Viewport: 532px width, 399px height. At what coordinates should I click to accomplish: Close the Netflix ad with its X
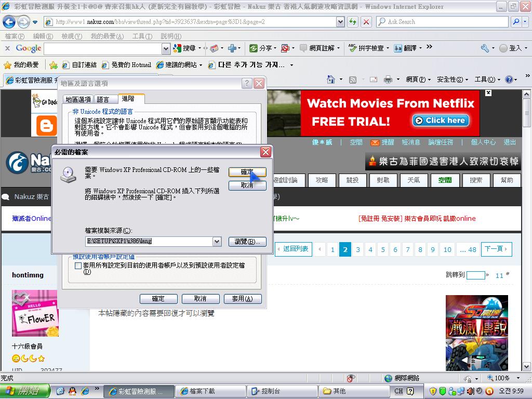pos(488,92)
